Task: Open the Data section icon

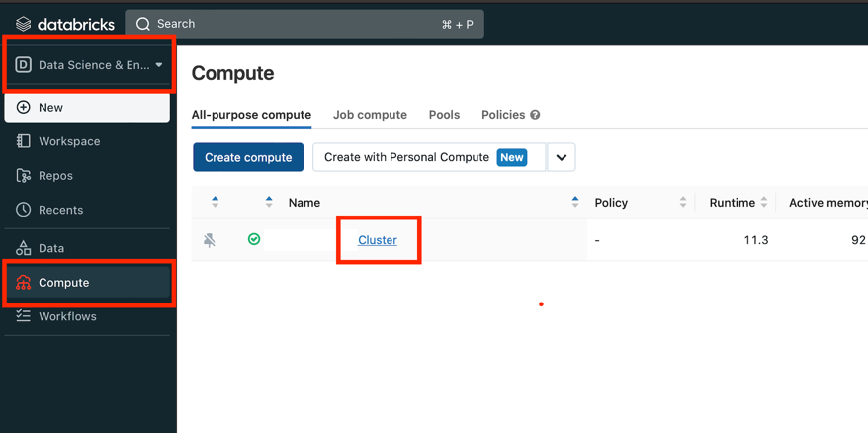Action: click(x=24, y=248)
